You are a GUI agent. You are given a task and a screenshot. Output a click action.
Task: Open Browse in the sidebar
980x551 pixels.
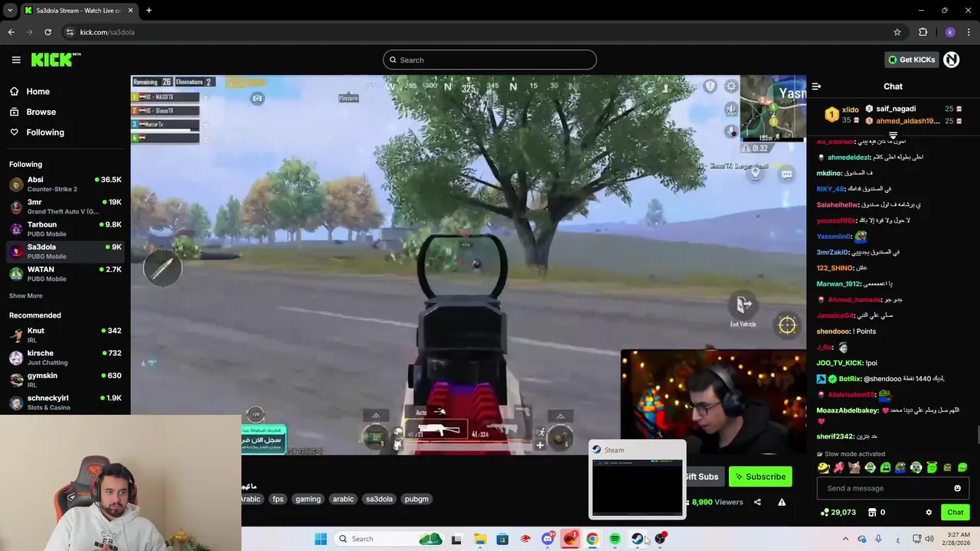pyautogui.click(x=65, y=112)
